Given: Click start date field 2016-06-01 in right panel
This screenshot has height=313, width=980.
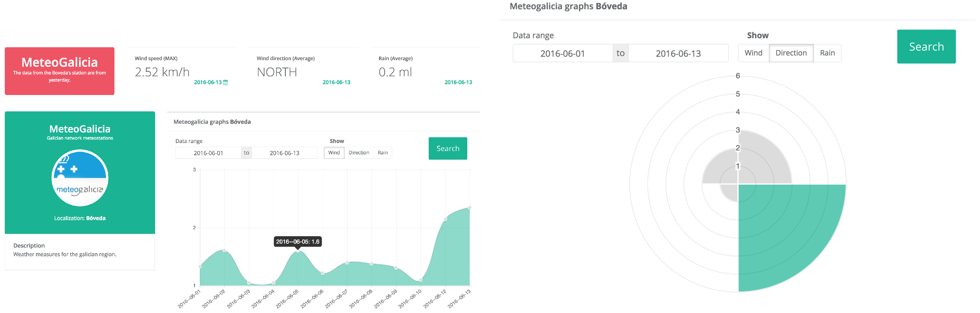Looking at the screenshot, I should coord(563,54).
